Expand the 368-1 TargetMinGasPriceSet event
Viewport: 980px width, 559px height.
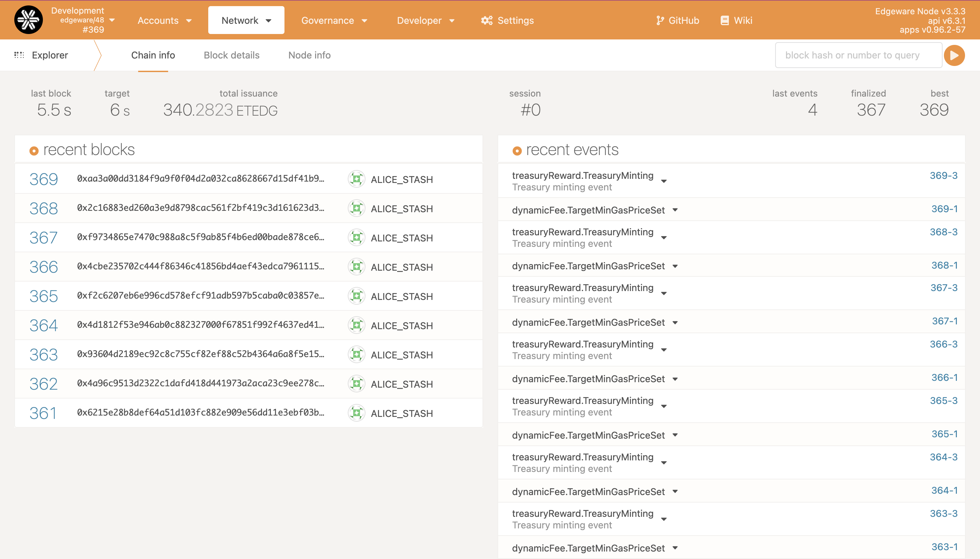point(675,266)
